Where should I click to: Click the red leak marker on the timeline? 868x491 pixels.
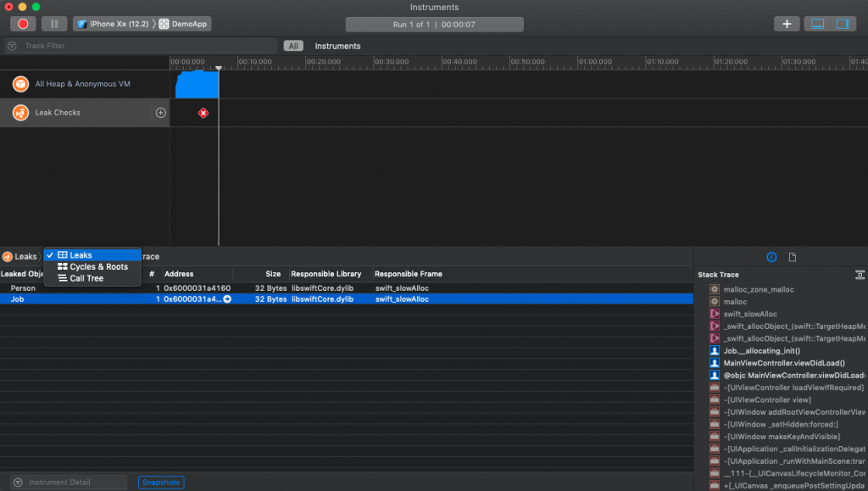coord(203,113)
